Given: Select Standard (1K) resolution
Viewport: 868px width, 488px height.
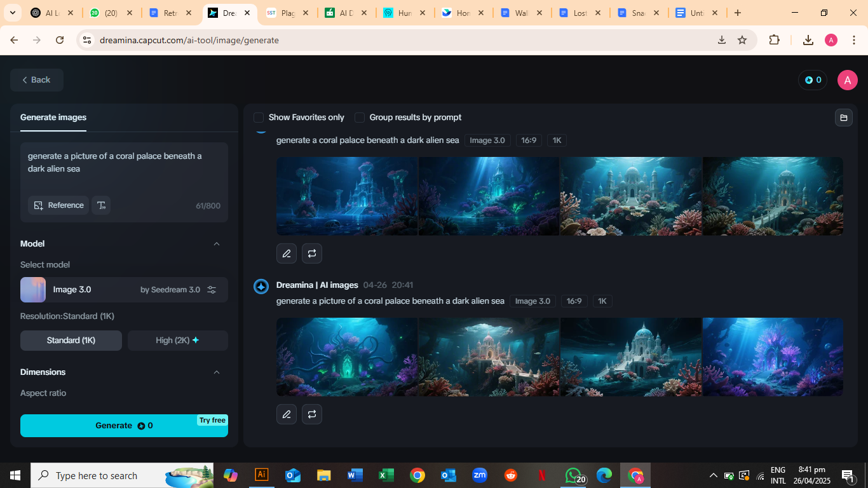Looking at the screenshot, I should pos(71,341).
